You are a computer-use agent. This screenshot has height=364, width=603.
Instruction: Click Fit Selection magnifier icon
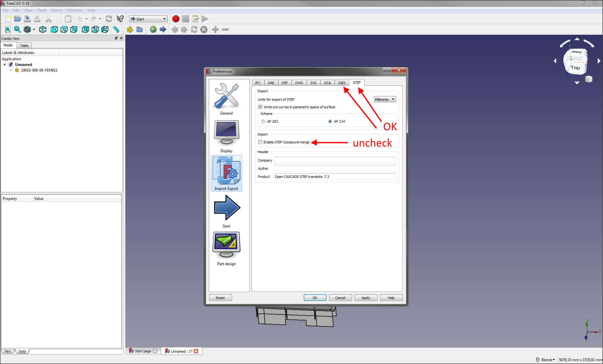(18, 29)
